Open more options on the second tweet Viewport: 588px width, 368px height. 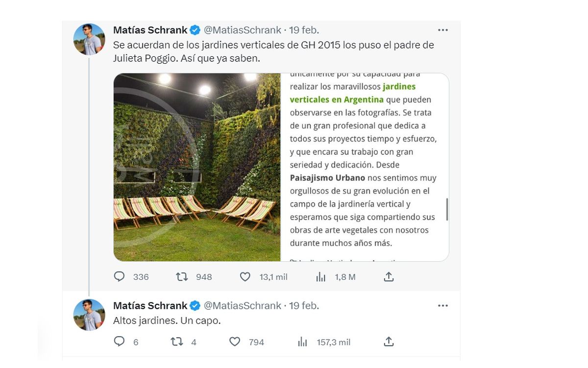443,306
